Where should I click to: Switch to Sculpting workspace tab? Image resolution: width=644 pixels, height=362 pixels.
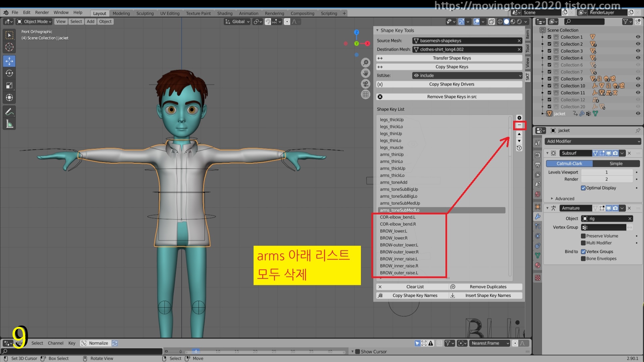145,13
